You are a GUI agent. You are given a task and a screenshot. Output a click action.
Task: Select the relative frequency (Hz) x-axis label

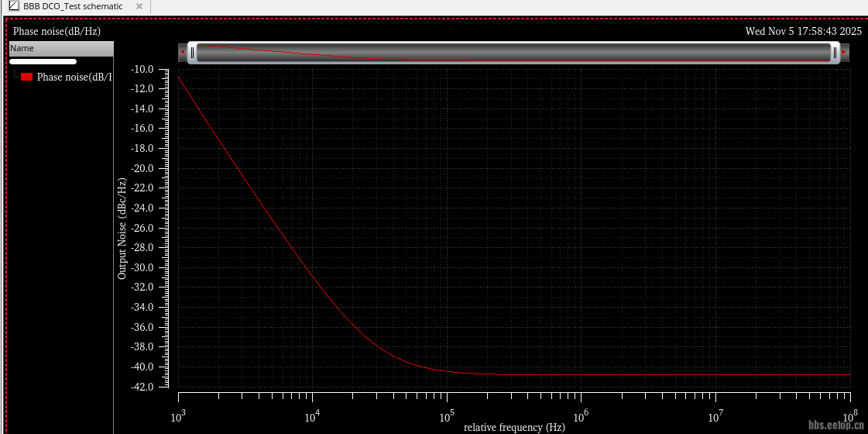pyautogui.click(x=514, y=427)
